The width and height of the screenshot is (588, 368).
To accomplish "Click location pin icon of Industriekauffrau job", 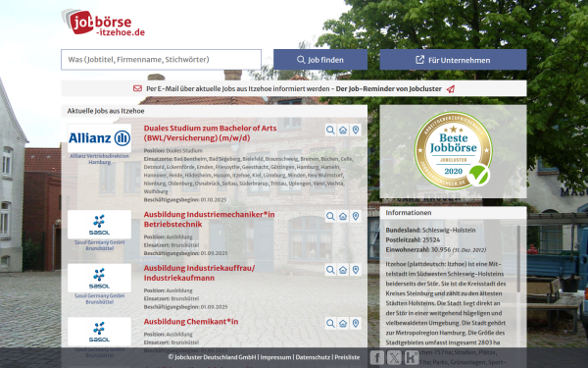I will (x=356, y=270).
